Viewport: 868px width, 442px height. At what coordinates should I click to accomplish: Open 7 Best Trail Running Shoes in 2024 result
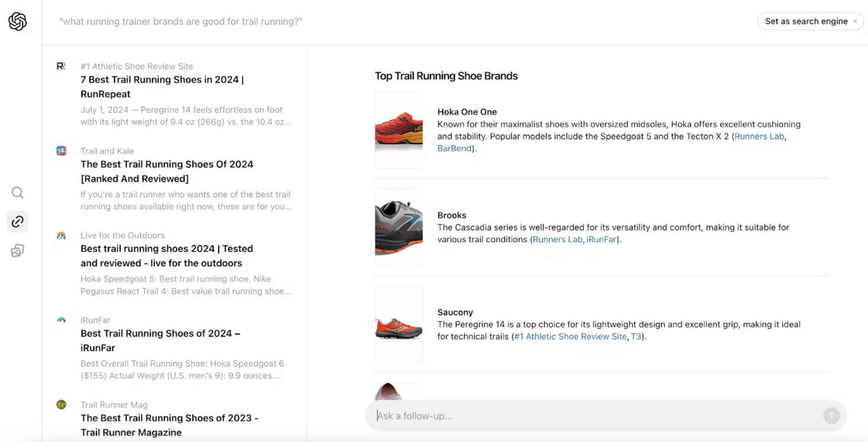click(162, 87)
